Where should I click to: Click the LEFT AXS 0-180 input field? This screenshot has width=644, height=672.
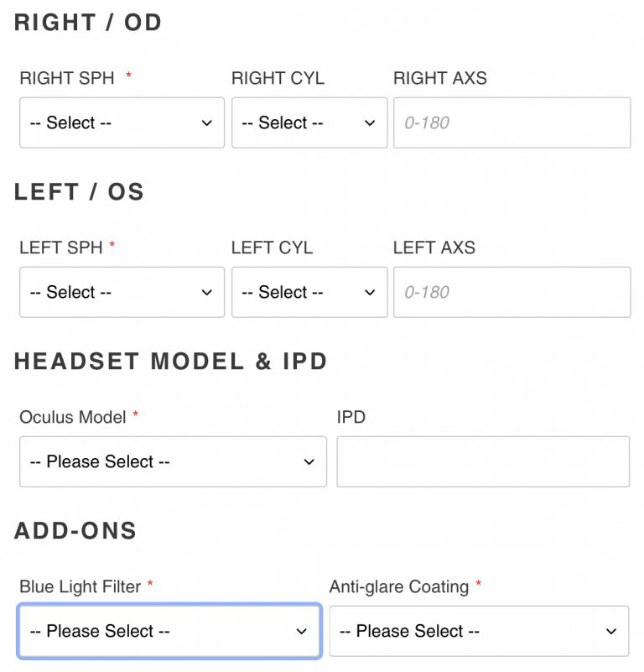click(512, 292)
